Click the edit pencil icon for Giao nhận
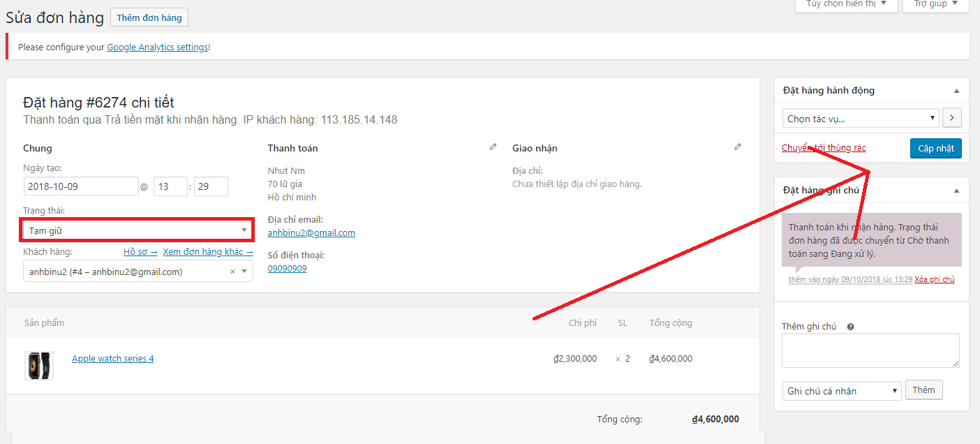Viewport: 980px width, 444px height. click(738, 147)
